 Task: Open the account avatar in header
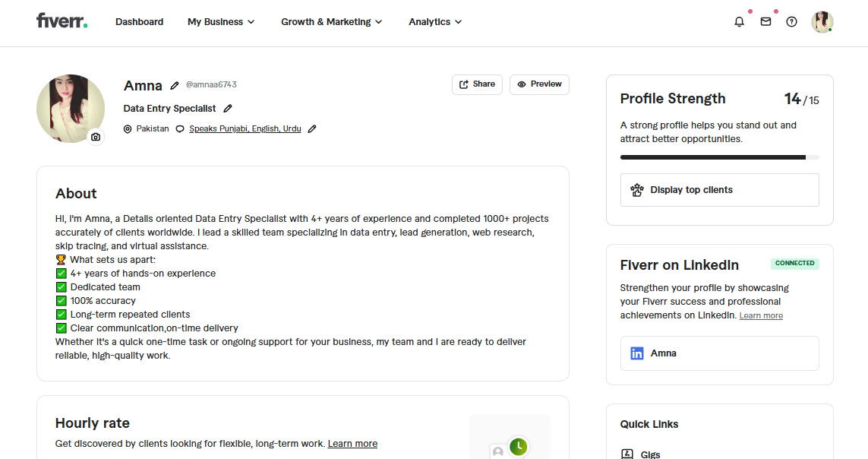(x=822, y=21)
